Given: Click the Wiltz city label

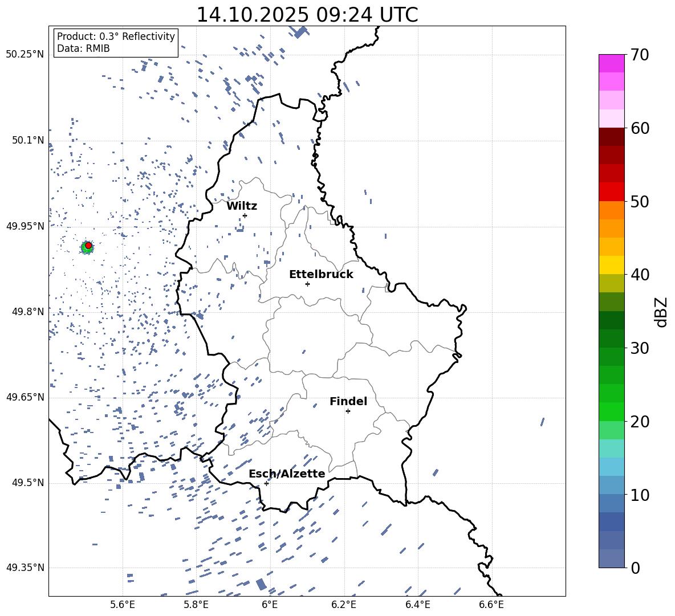Looking at the screenshot, I should coord(242,206).
